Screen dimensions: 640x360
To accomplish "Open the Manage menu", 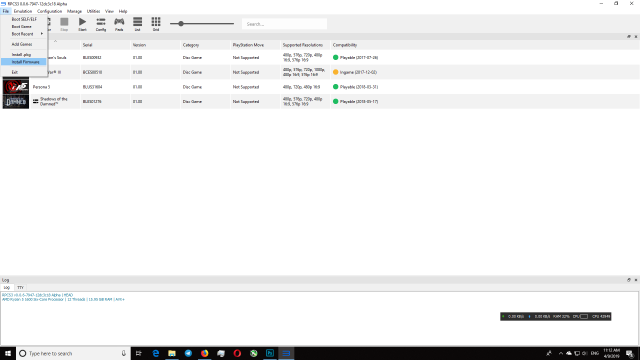I will click(x=74, y=11).
